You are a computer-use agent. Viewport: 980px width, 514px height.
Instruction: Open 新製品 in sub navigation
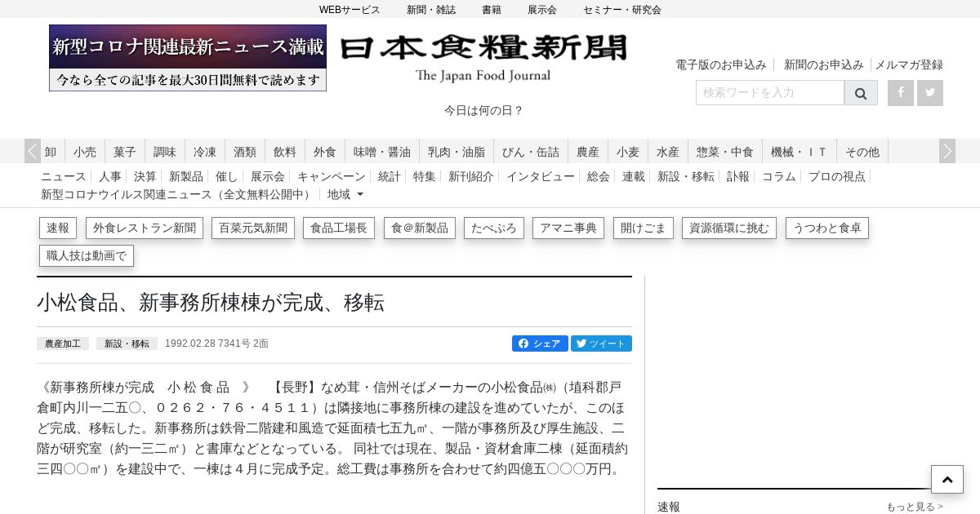pyautogui.click(x=186, y=176)
